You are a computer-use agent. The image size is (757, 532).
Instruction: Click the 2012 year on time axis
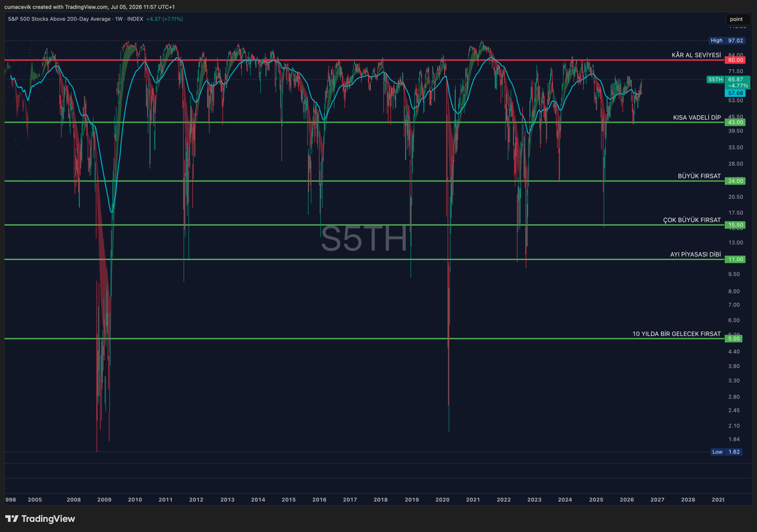(196, 500)
